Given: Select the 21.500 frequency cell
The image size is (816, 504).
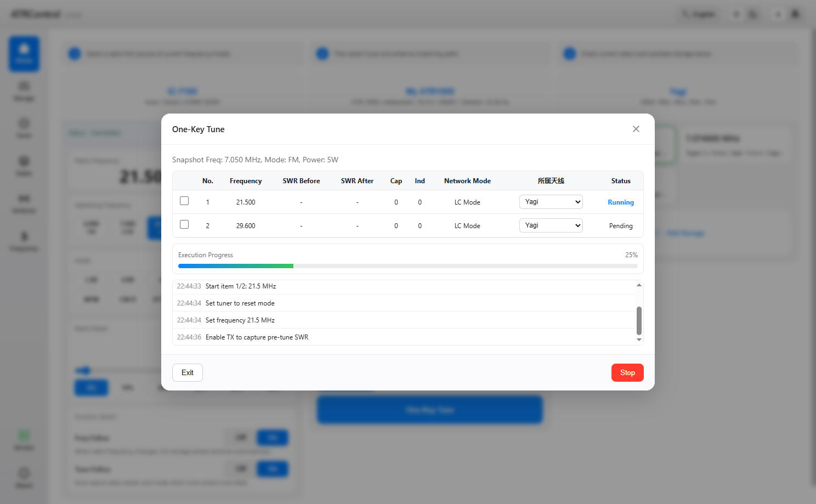Looking at the screenshot, I should click(246, 202).
